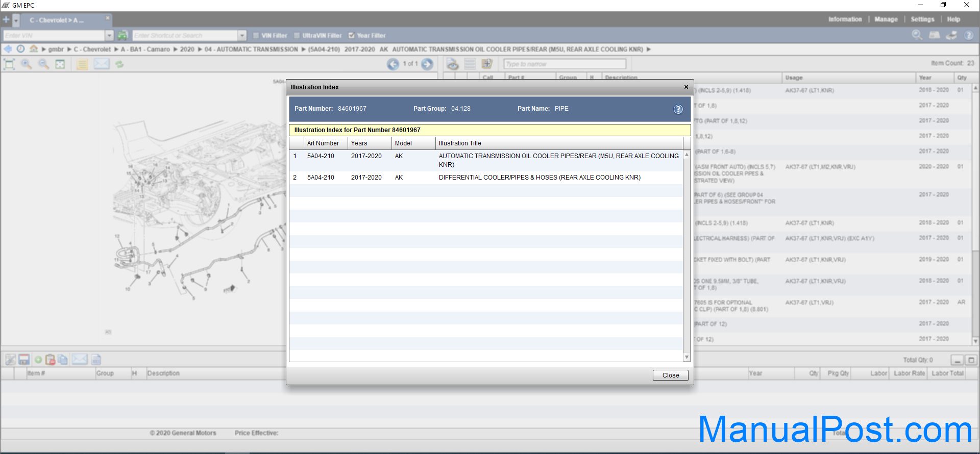Open the Information menu
This screenshot has height=454, width=980.
845,19
